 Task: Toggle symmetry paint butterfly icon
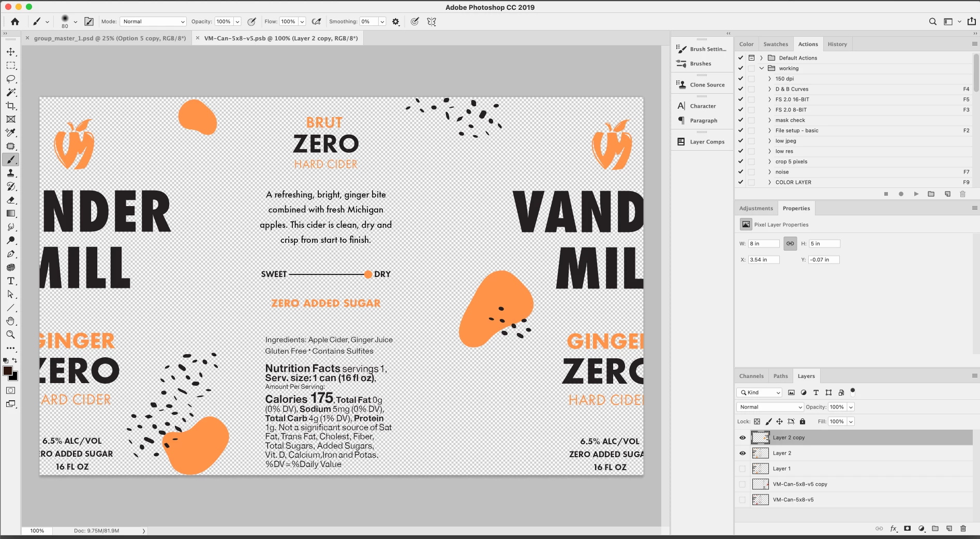pos(432,21)
